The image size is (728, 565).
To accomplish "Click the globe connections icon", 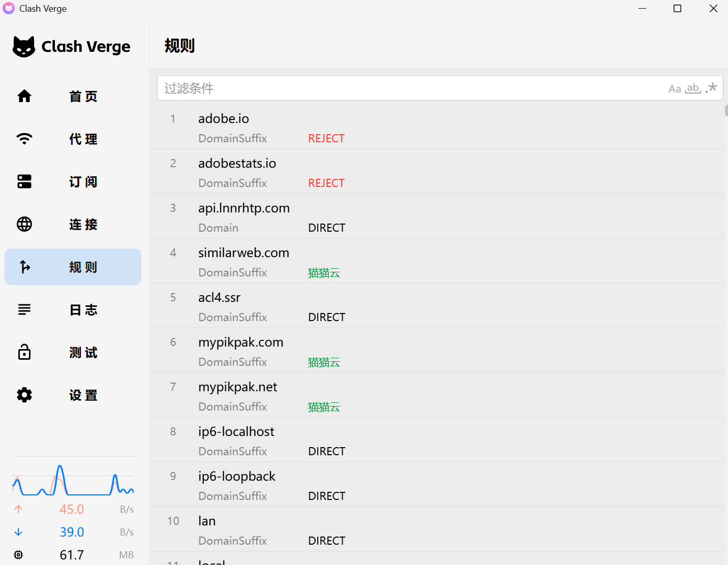I will [x=24, y=224].
